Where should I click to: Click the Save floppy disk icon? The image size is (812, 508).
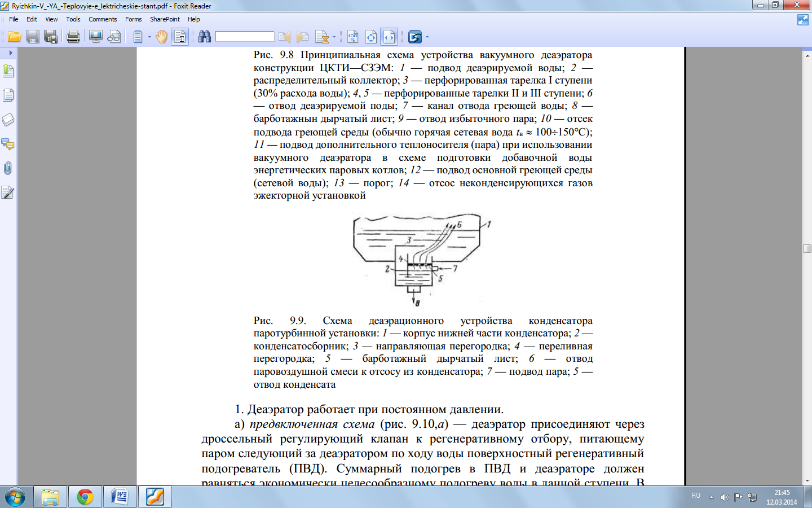pos(33,37)
